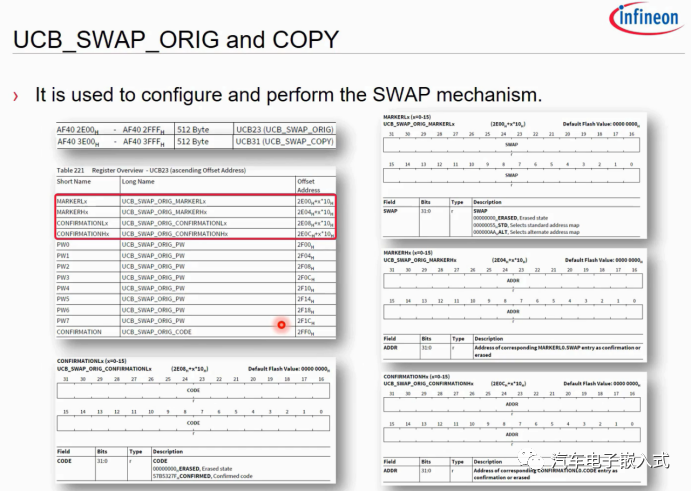The width and height of the screenshot is (692, 491).
Task: Select the AF40 3E00H address cell
Action: tap(78, 142)
